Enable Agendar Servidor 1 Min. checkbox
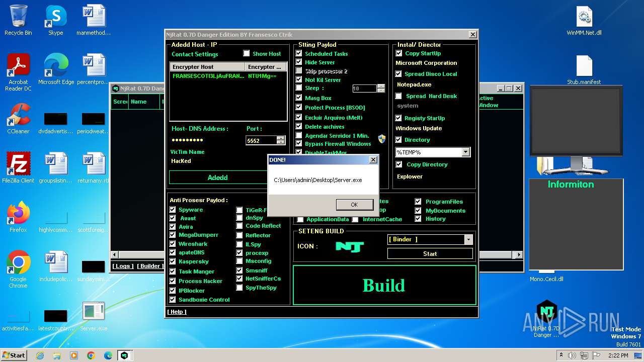 (x=299, y=136)
